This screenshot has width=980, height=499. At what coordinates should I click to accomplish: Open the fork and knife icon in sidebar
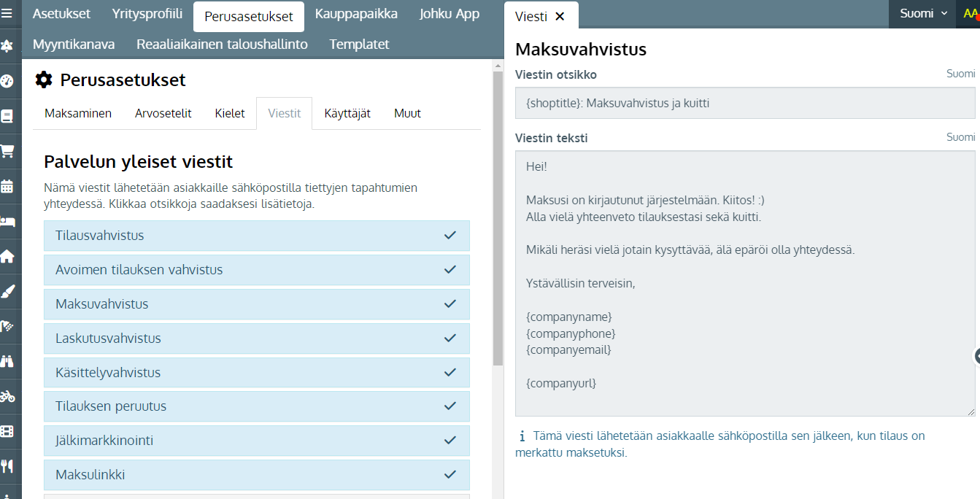pos(7,465)
